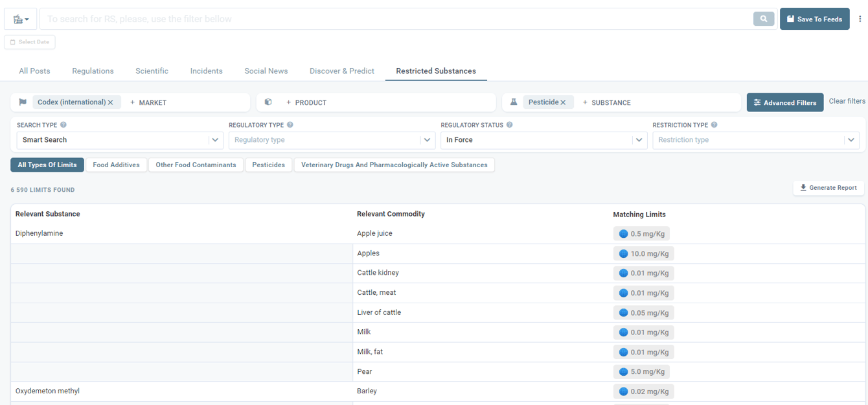Open the building selector dropdown icon
The height and width of the screenshot is (405, 868).
(x=21, y=19)
